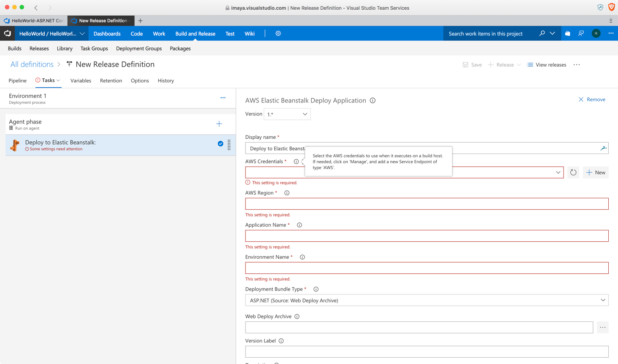Go to Releases section
This screenshot has height=364, width=618.
[x=39, y=49]
